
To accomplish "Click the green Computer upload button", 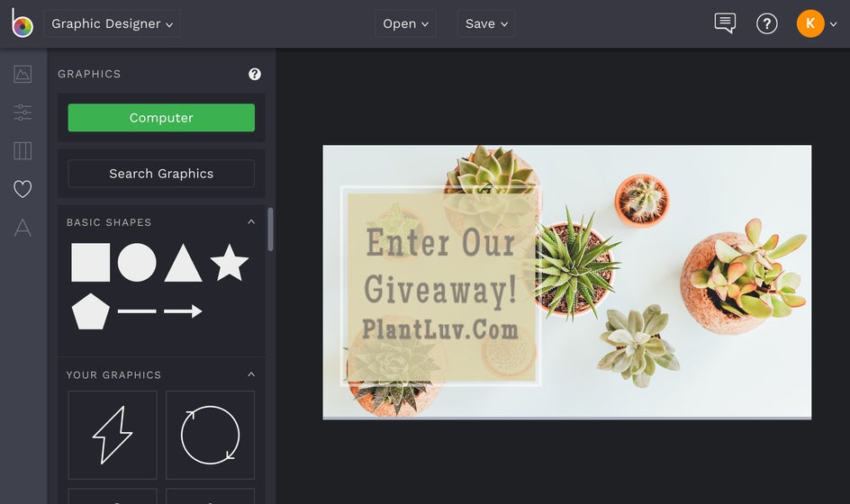I will tap(161, 118).
